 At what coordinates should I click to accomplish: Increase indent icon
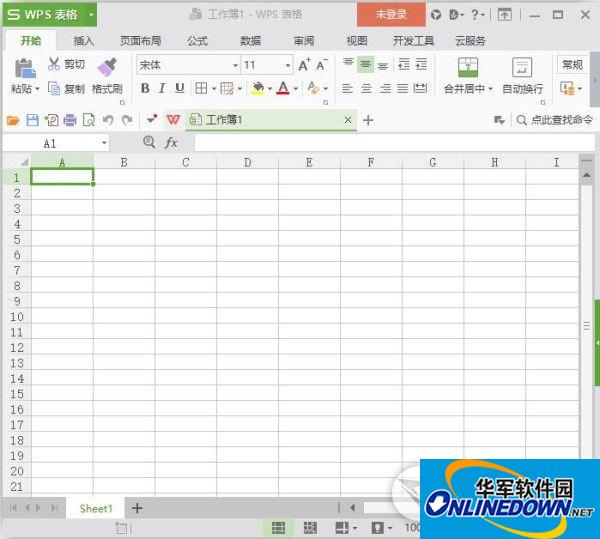421,64
